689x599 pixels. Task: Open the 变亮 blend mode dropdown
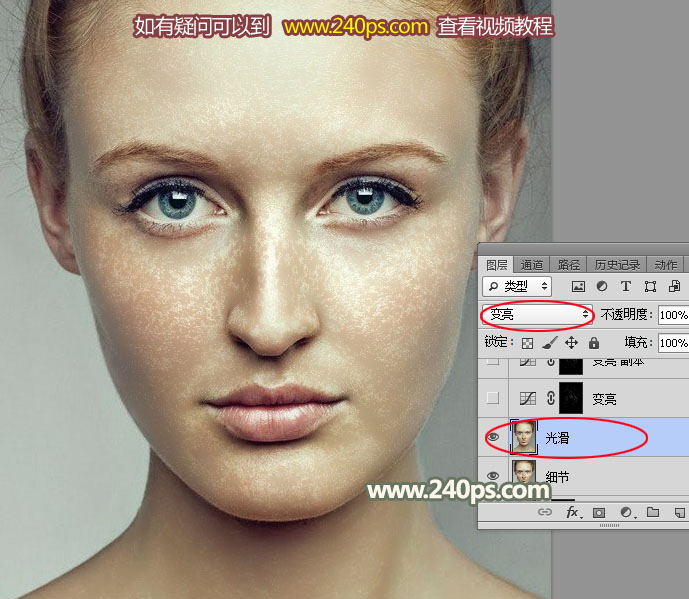click(x=537, y=315)
